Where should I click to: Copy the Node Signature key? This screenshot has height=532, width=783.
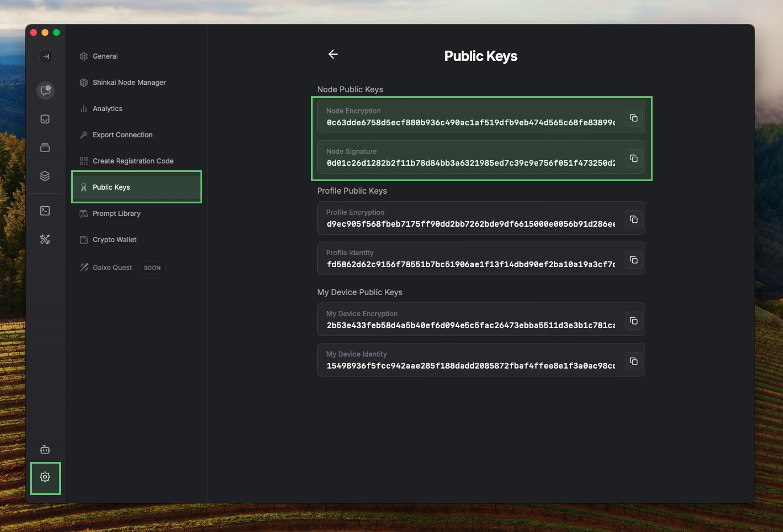(x=633, y=158)
